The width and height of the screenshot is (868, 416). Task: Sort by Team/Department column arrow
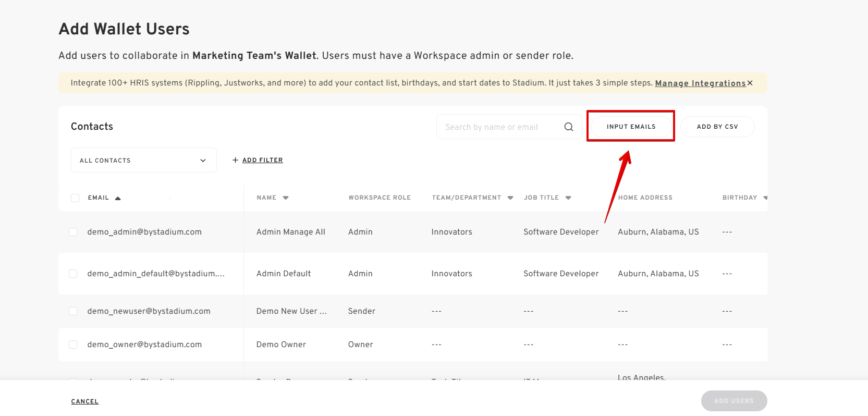[510, 198]
